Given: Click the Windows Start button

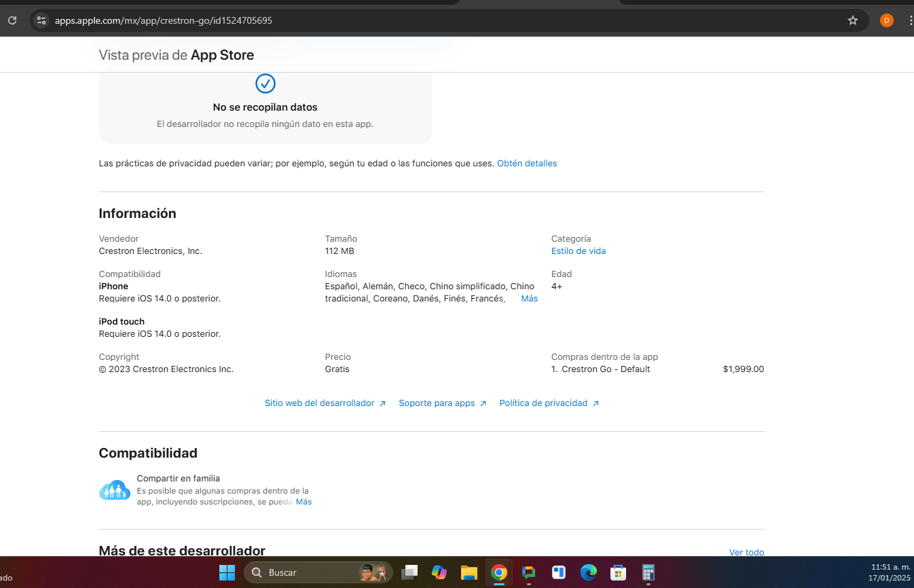Looking at the screenshot, I should [x=227, y=572].
